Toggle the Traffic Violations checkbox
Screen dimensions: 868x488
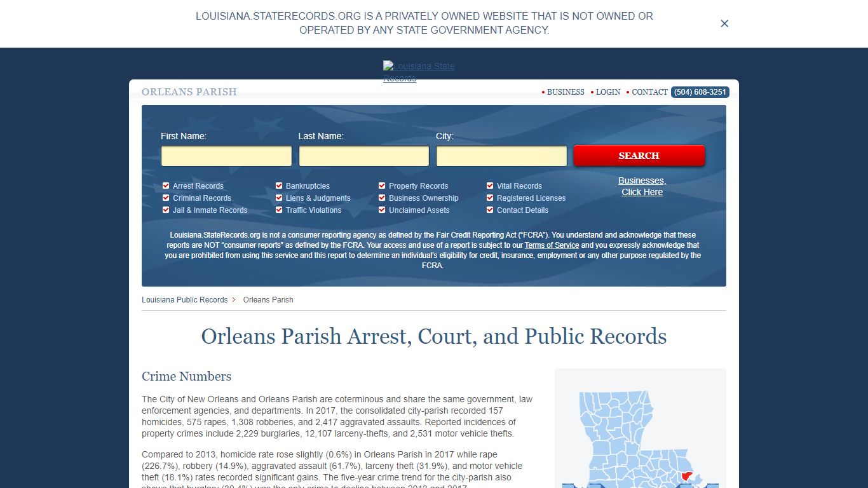point(279,210)
